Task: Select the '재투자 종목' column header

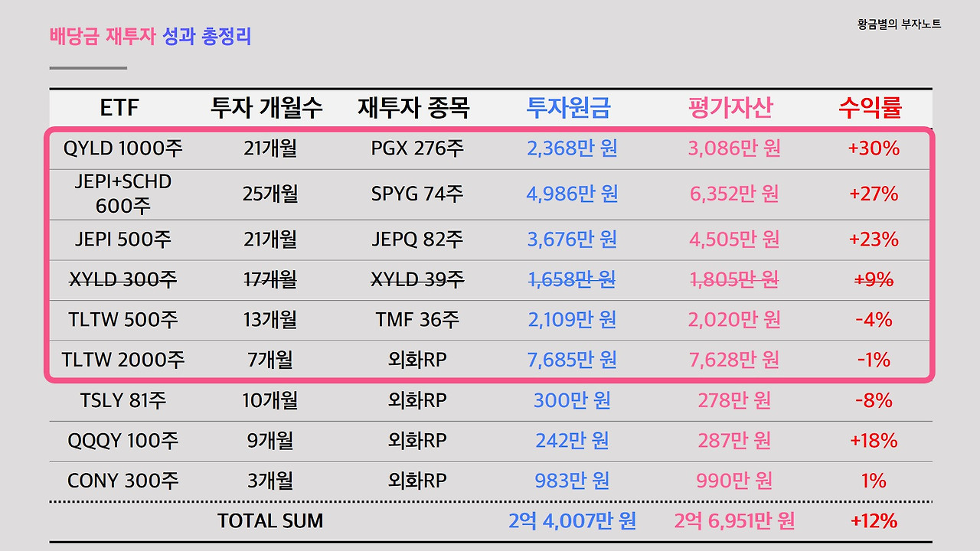Action: (x=413, y=108)
